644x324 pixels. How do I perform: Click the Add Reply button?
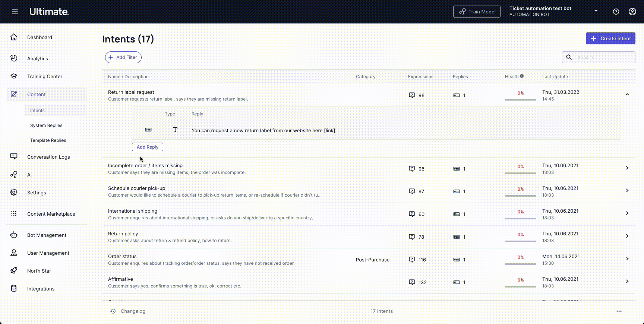click(148, 147)
